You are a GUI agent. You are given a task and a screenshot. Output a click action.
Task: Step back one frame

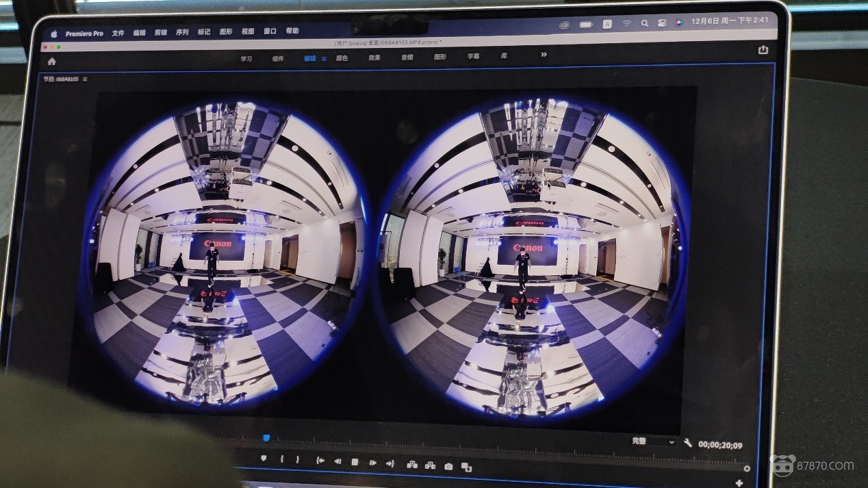click(337, 462)
